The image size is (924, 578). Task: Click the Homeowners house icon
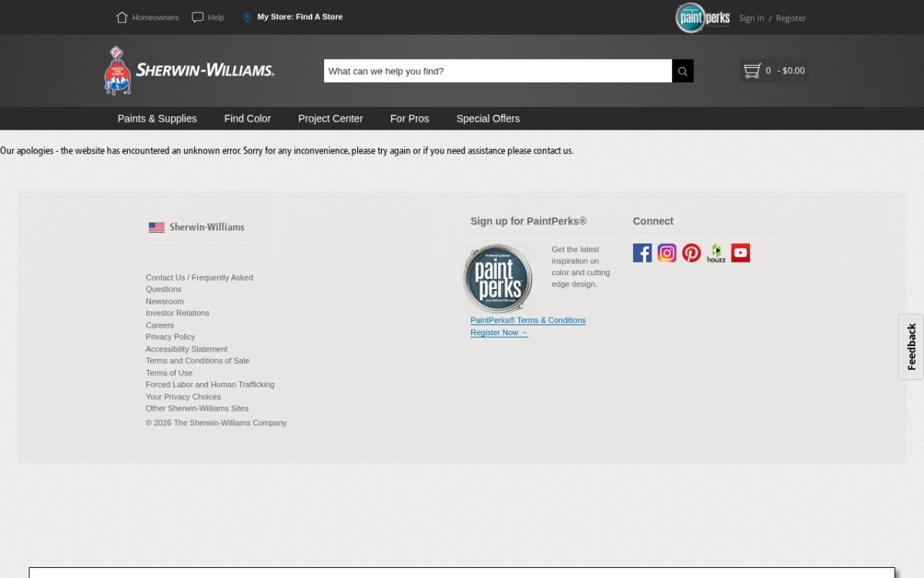pyautogui.click(x=122, y=17)
